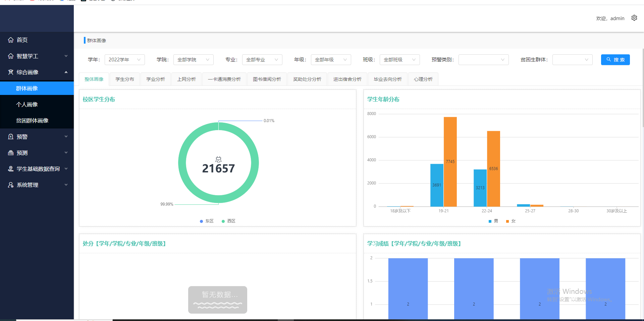Expand the 预测 menu chevron
Screen dimensions: 644x321
click(x=66, y=153)
